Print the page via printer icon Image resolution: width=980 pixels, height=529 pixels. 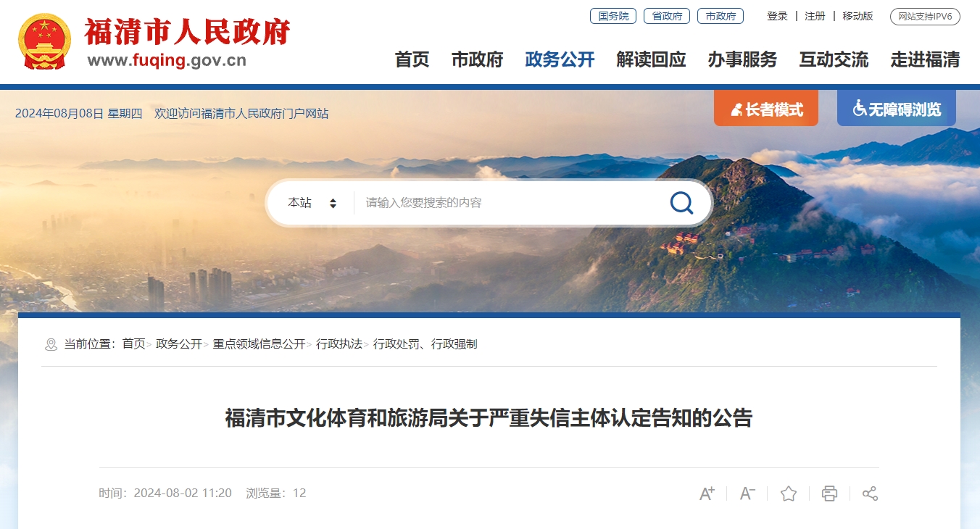(829, 493)
